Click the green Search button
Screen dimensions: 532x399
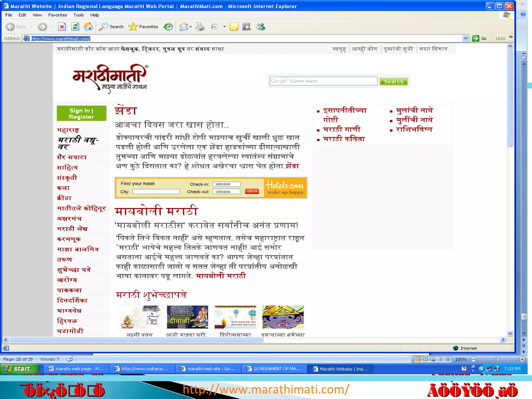tap(394, 82)
